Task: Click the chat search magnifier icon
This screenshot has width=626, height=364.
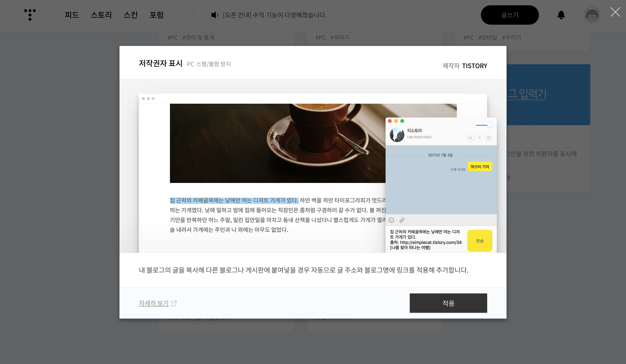Action: point(470,138)
